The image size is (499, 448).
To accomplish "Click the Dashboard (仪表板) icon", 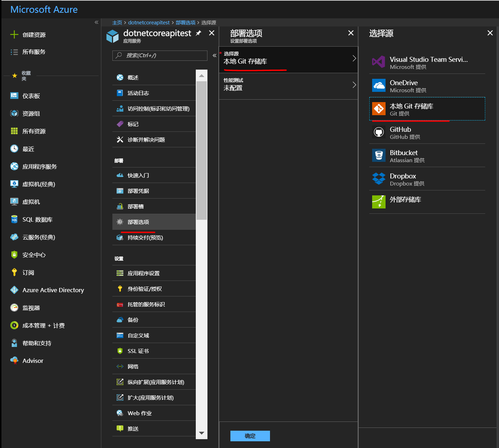I will point(14,96).
